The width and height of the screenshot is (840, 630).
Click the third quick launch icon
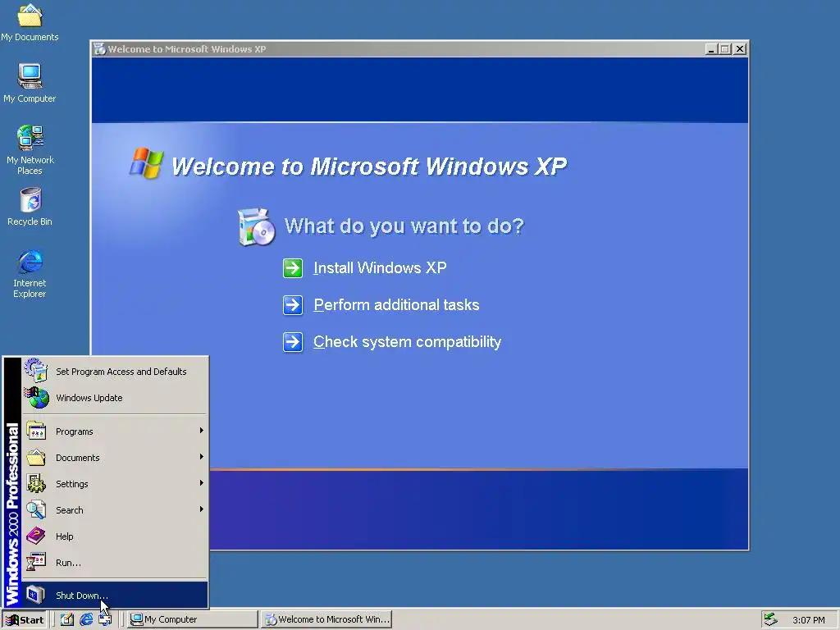(x=105, y=619)
